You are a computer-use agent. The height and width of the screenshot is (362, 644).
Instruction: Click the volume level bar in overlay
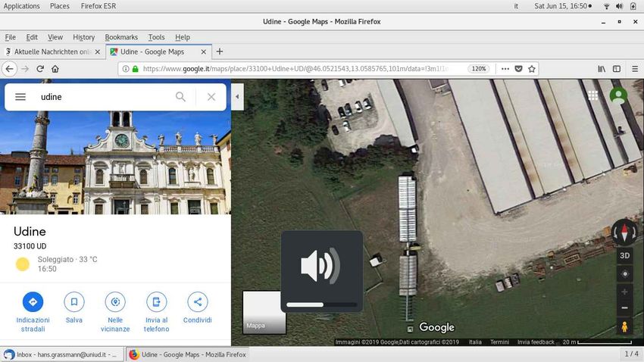coord(321,304)
